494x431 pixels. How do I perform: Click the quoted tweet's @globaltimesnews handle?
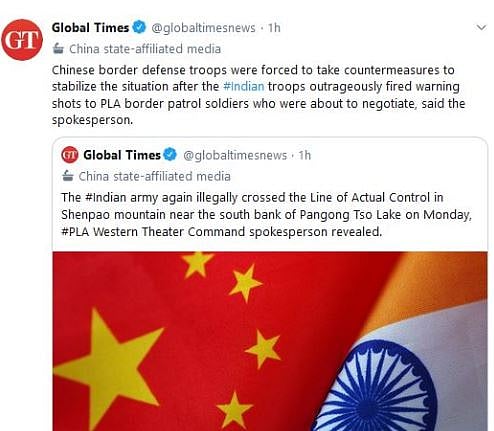[x=235, y=156]
